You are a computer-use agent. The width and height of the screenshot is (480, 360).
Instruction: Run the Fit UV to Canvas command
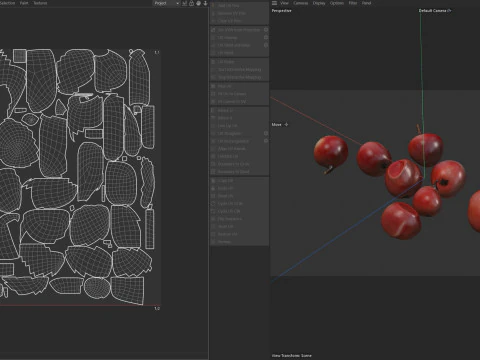(232, 94)
